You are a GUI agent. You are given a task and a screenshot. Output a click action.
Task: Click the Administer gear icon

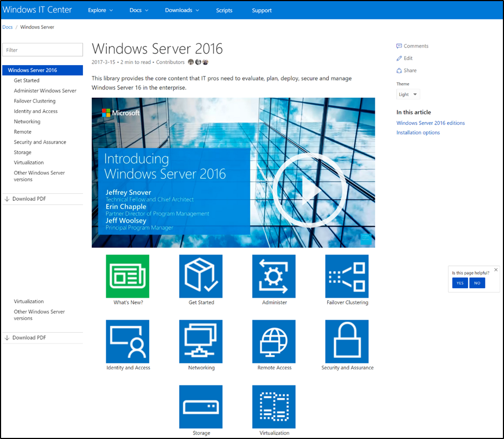coord(273,277)
